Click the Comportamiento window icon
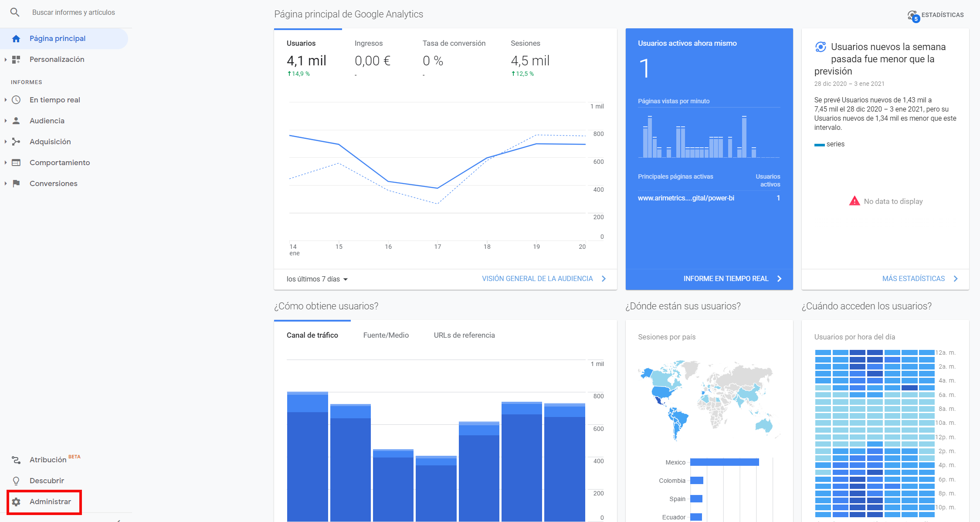Image resolution: width=980 pixels, height=522 pixels. point(16,163)
